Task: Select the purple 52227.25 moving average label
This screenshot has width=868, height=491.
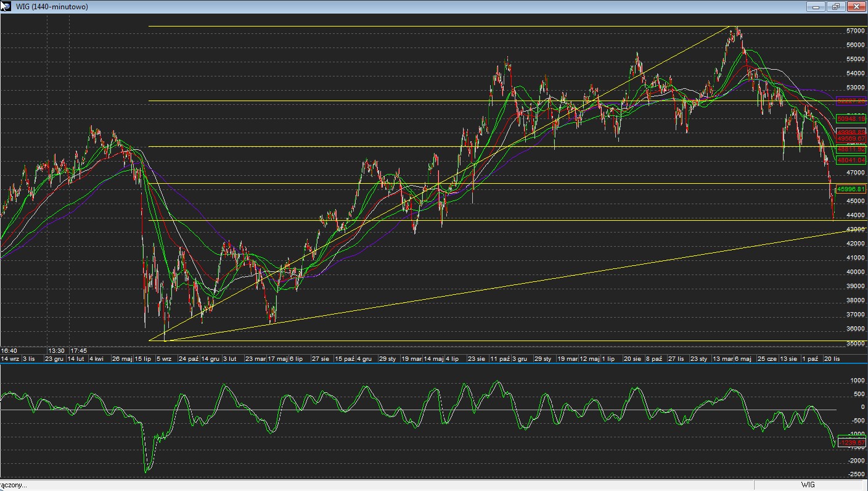Action: 851,101
